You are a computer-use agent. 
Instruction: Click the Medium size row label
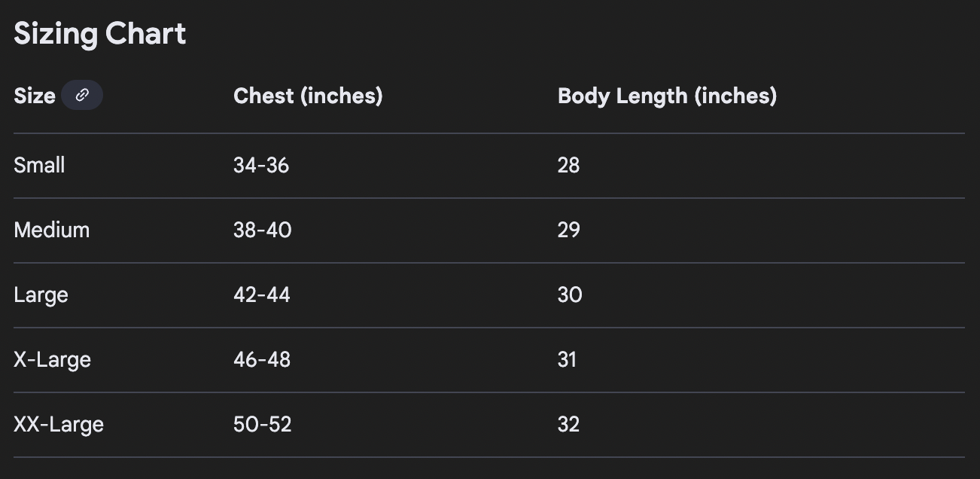51,230
